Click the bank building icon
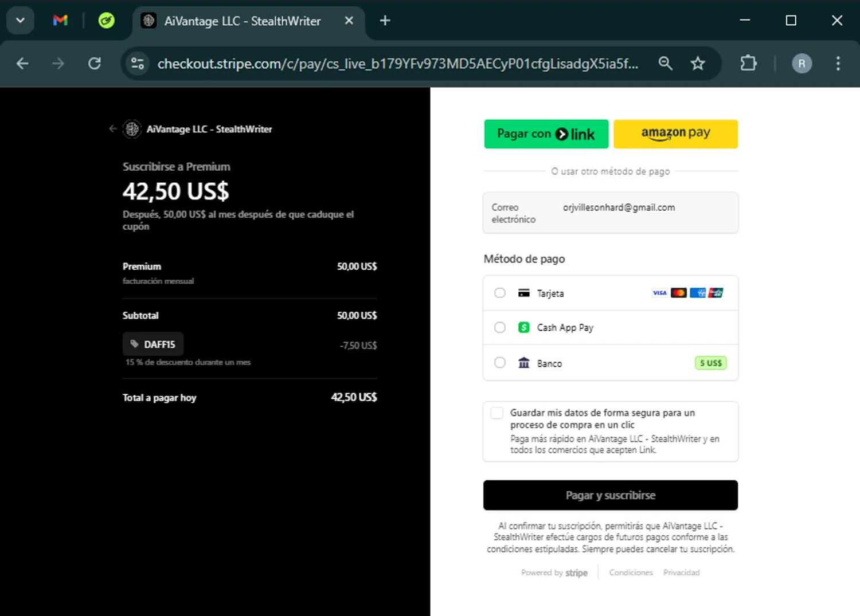This screenshot has width=860, height=616. point(523,363)
